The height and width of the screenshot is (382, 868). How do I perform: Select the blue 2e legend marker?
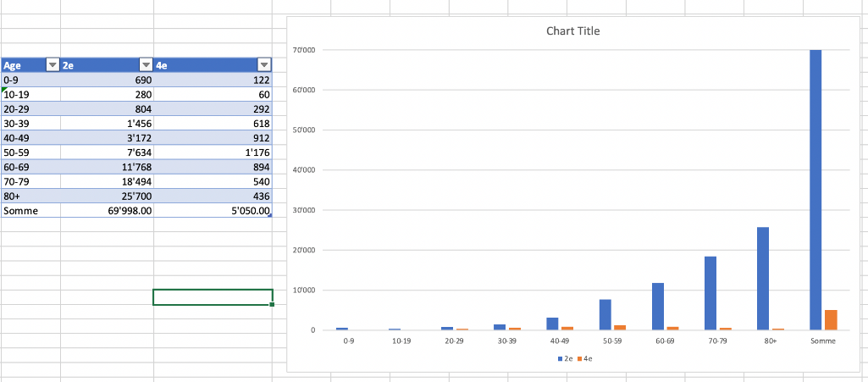point(560,358)
